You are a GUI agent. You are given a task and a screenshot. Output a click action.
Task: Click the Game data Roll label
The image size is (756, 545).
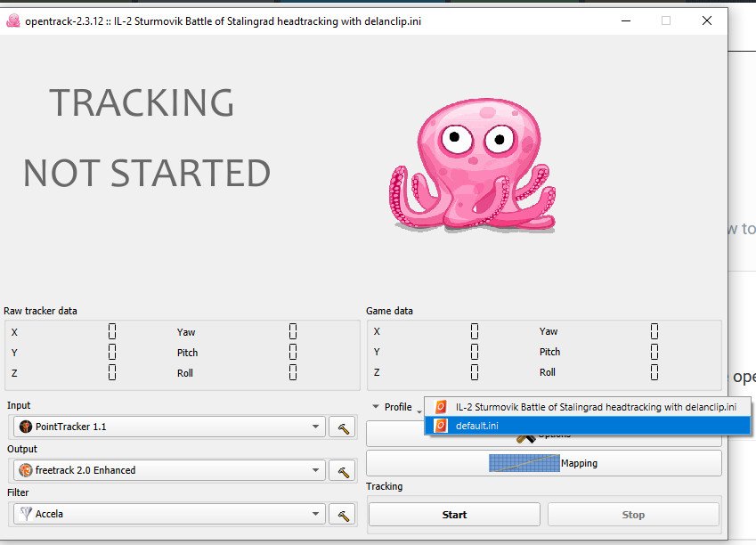click(x=548, y=372)
